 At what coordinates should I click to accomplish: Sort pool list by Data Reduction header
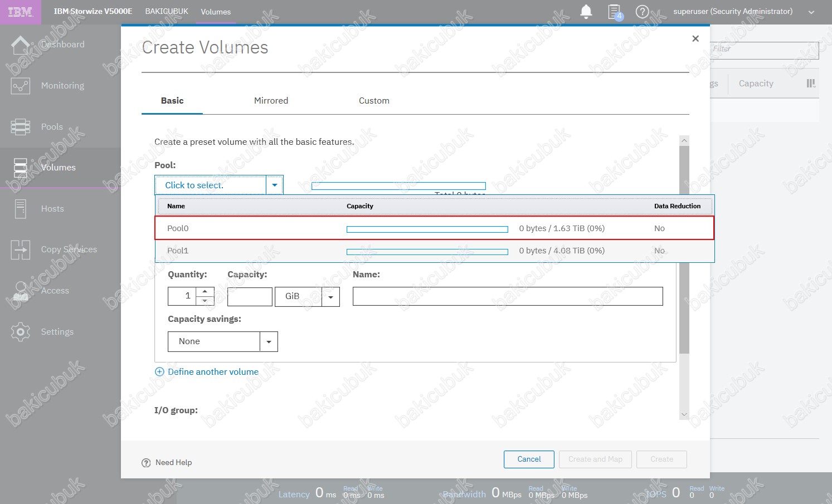click(678, 206)
